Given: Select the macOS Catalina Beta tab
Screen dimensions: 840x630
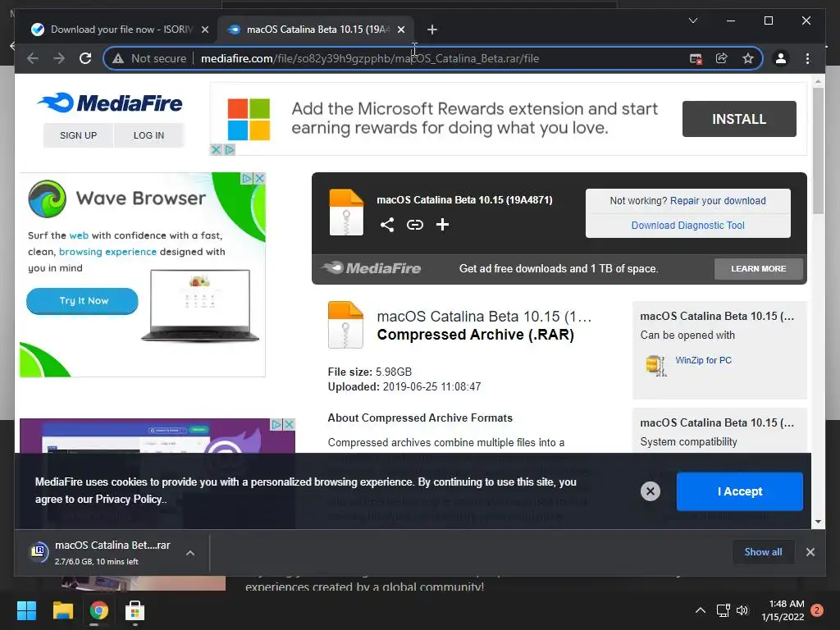Looking at the screenshot, I should point(316,30).
